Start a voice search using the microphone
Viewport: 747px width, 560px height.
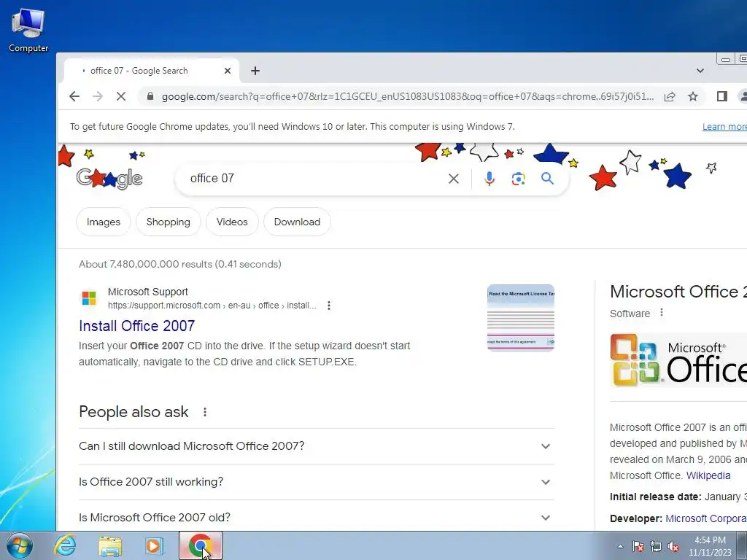click(489, 179)
